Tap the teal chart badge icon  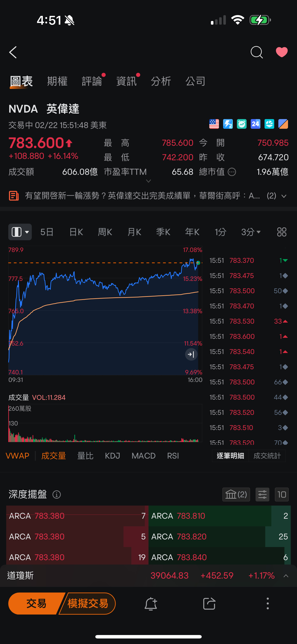point(269,124)
